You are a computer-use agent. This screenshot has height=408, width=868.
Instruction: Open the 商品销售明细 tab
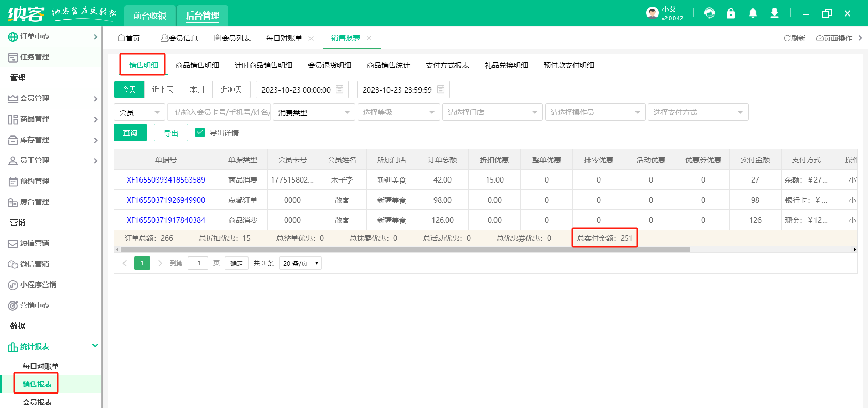click(x=197, y=65)
